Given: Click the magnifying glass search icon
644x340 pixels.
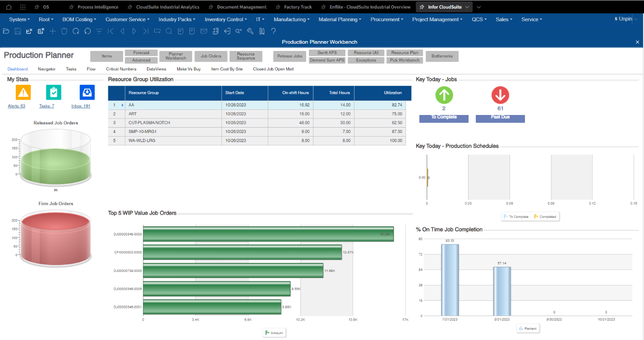Looking at the screenshot, I should tap(169, 31).
